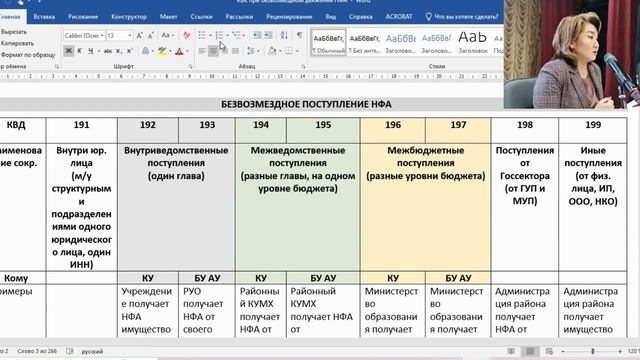The height and width of the screenshot is (360, 640).
Task: Toggle italic formatting (К)
Action: [80, 51]
